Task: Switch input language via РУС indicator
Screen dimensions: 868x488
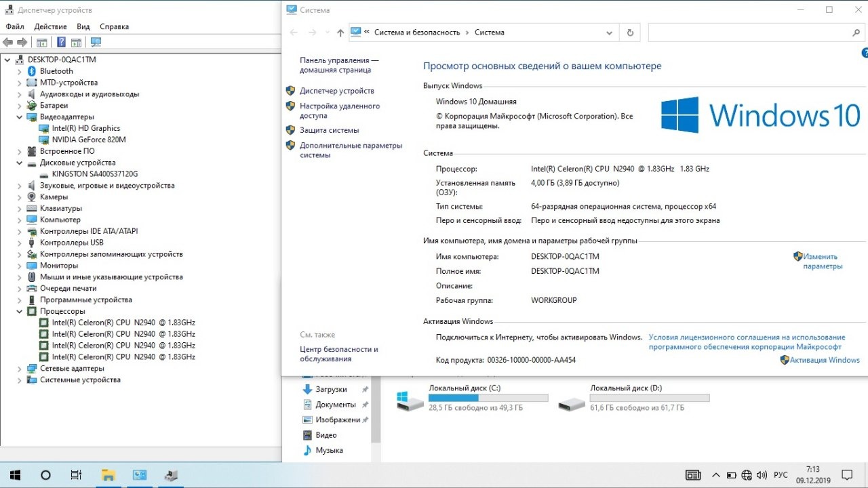Action: (x=781, y=475)
